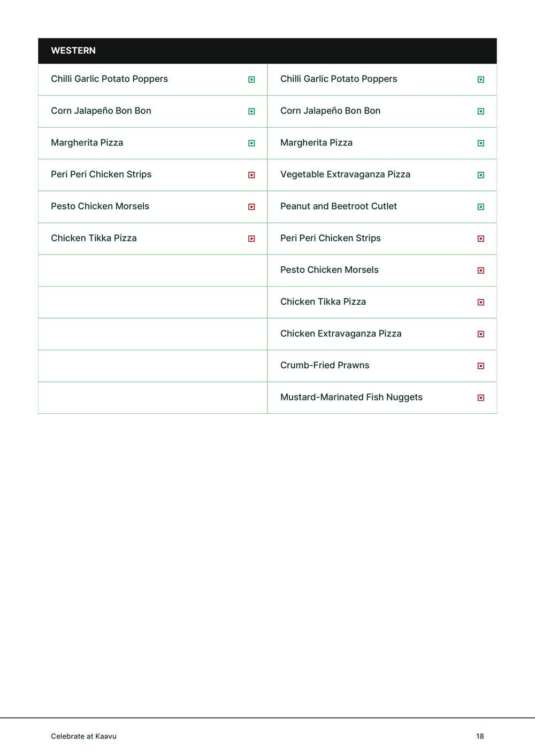Click the veg icon next to Peanut and Beetroot Cutlet
Image resolution: width=535 pixels, height=756 pixels.
click(x=480, y=207)
